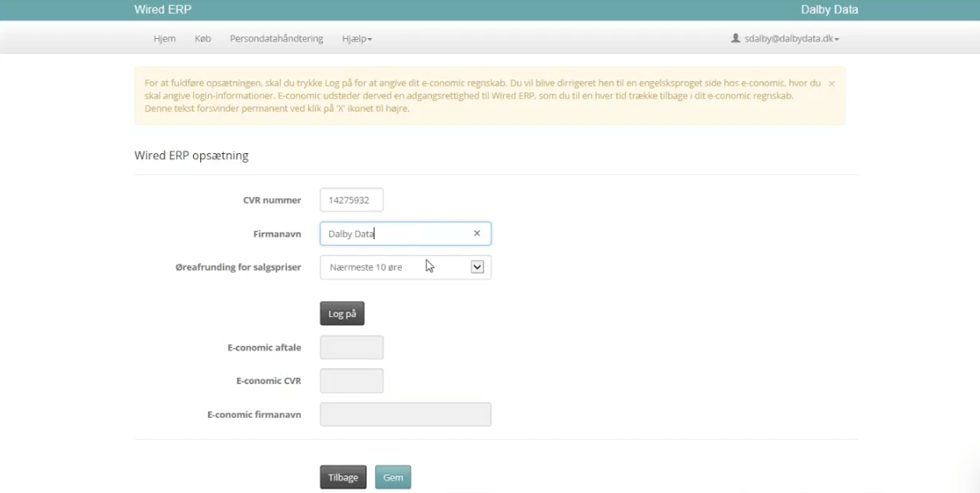
Task: Click the E-conomic firmanavn field
Action: click(x=405, y=414)
